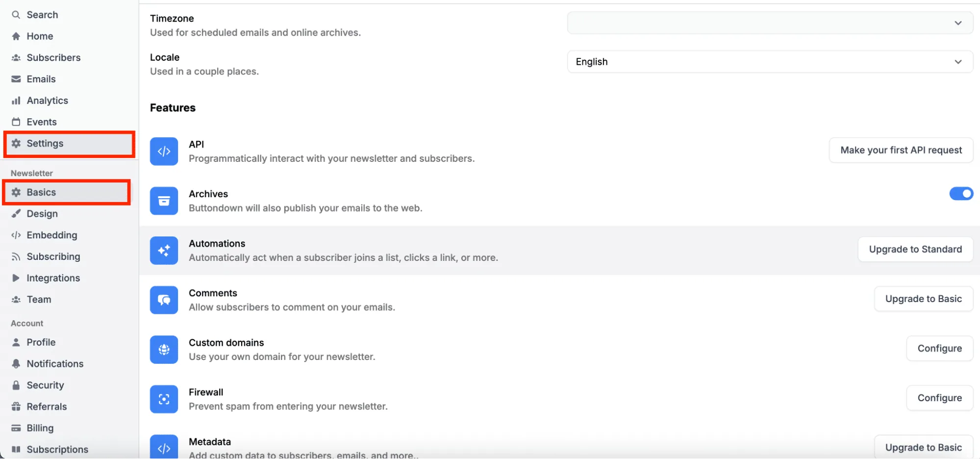The height and width of the screenshot is (459, 980).
Task: Click the Notifications bell icon
Action: (x=16, y=364)
